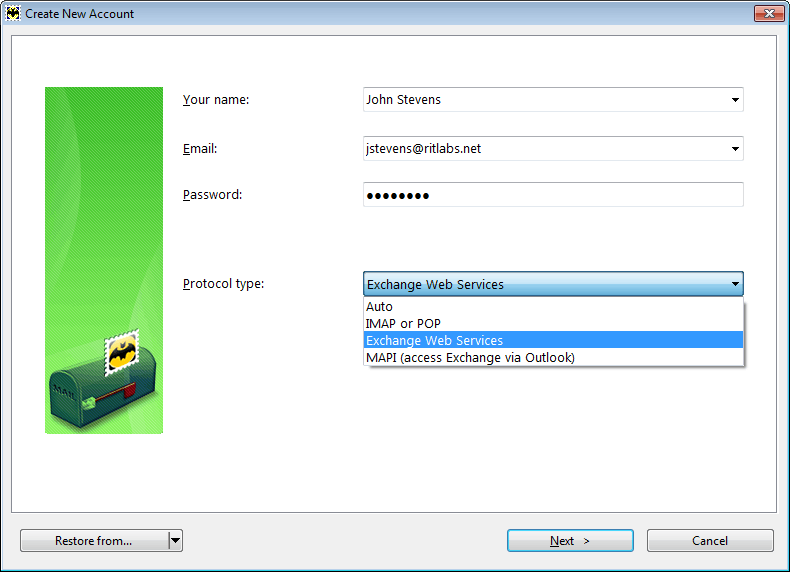
Task: Collapse the Protocol type dropdown arrow
Action: click(735, 284)
